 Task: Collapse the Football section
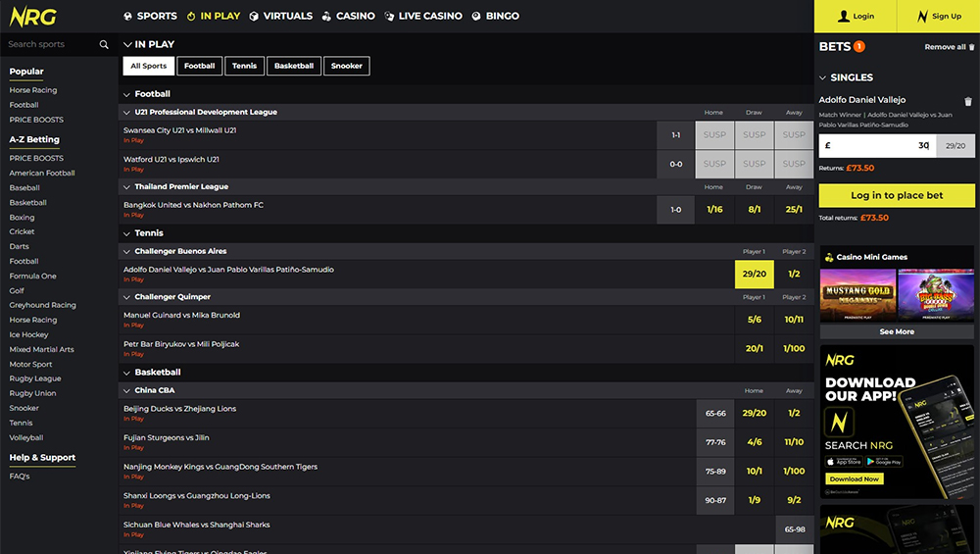click(126, 94)
